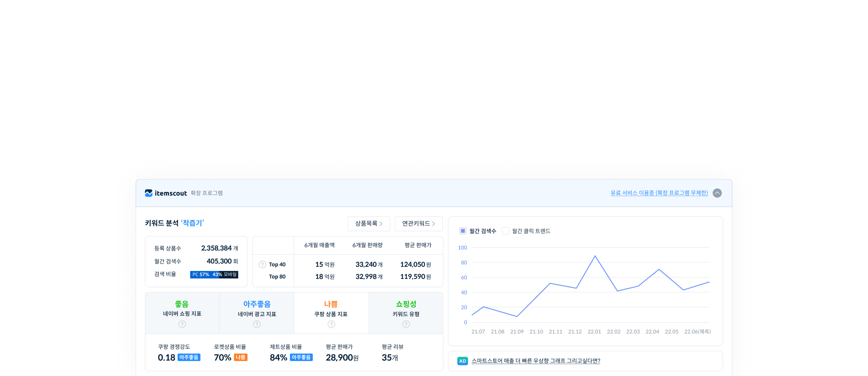Image resolution: width=868 pixels, height=376 pixels.
Task: Open the 상품목록 button
Action: click(369, 224)
